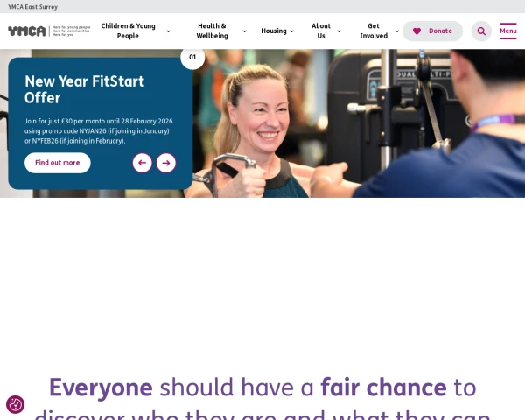Open Health & Wellbeing menu item
The image size is (525, 420).
pos(212,31)
